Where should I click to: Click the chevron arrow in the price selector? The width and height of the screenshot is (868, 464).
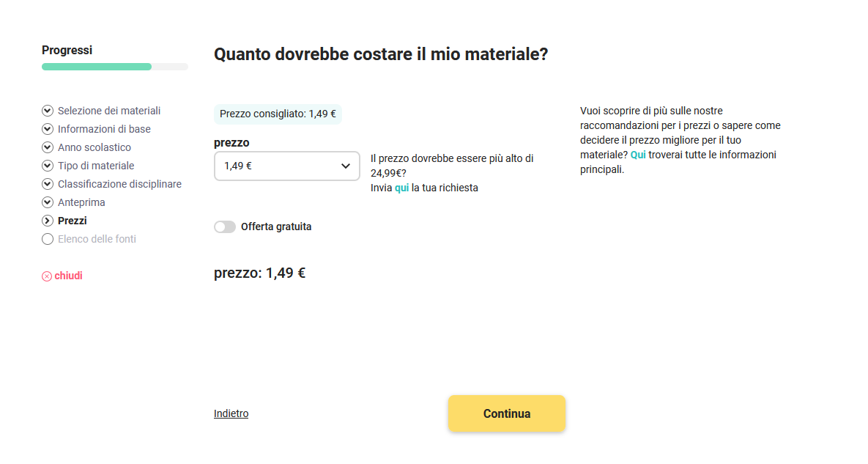pos(346,166)
